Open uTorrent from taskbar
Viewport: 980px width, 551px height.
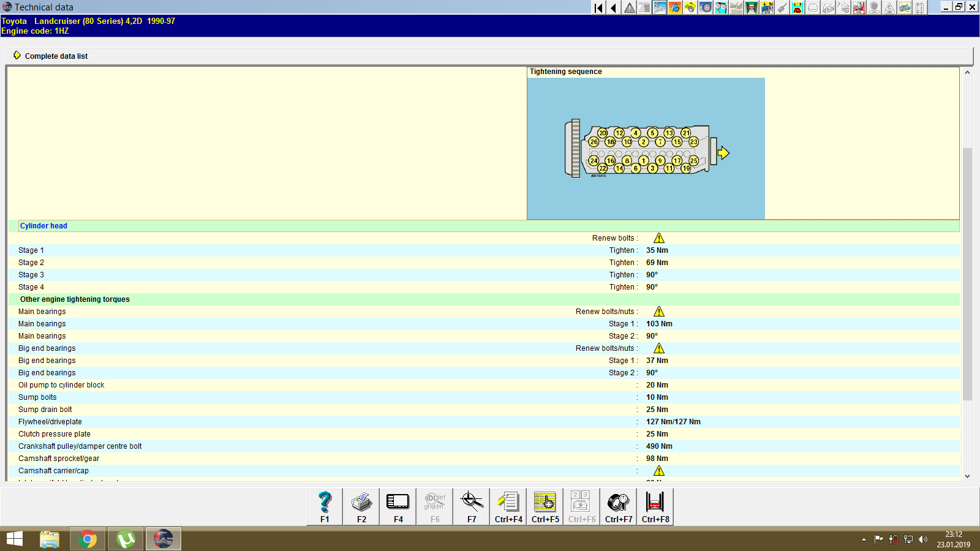tap(126, 539)
